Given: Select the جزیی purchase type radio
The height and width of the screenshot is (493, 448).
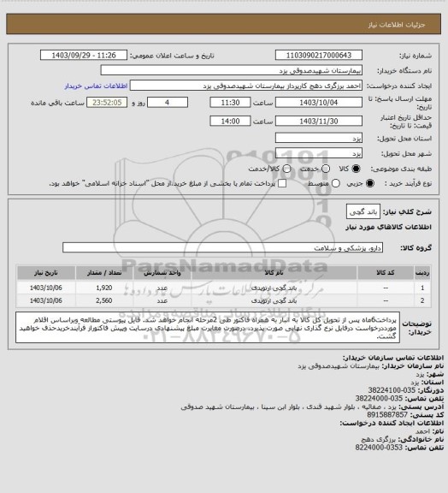Looking at the screenshot, I should pyautogui.click(x=370, y=183).
